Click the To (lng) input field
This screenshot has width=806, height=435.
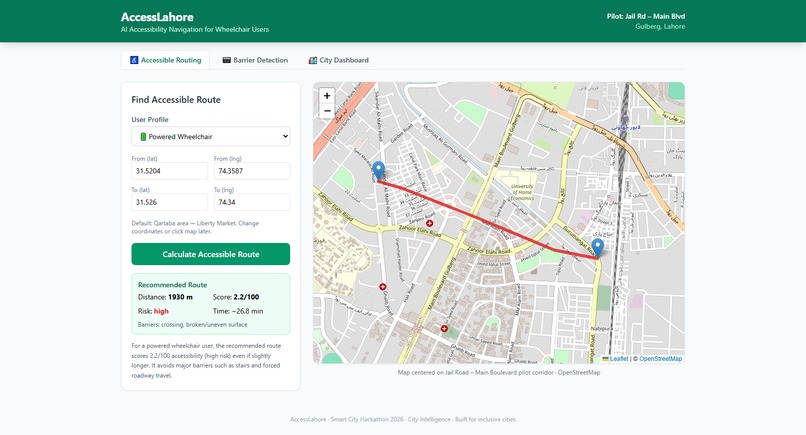tap(252, 202)
